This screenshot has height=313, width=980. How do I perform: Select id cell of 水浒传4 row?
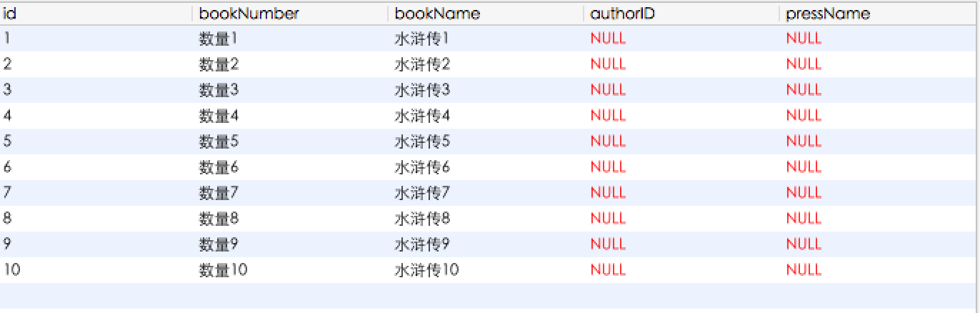tap(96, 116)
